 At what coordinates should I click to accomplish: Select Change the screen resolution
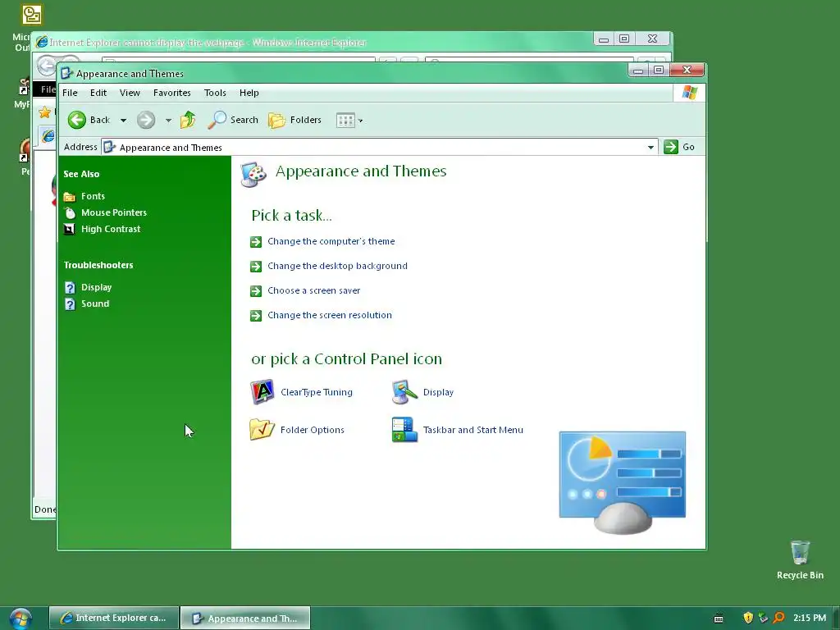(x=330, y=316)
